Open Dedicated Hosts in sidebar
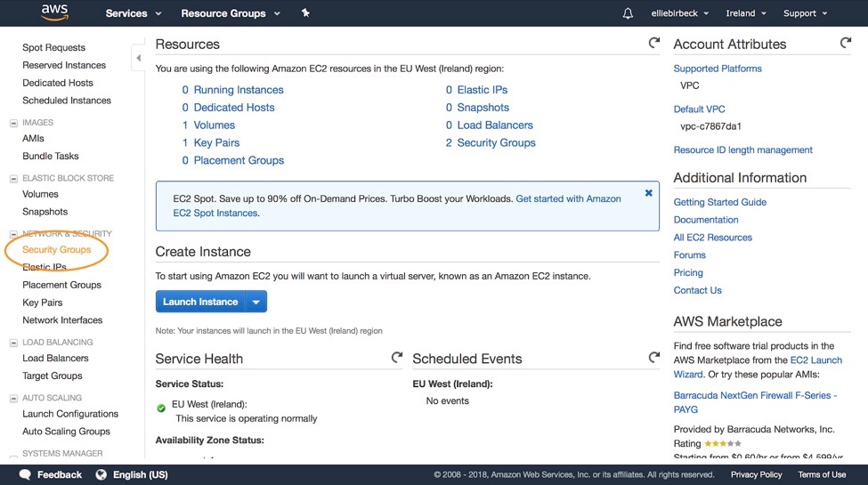The width and height of the screenshot is (868, 485). [58, 83]
